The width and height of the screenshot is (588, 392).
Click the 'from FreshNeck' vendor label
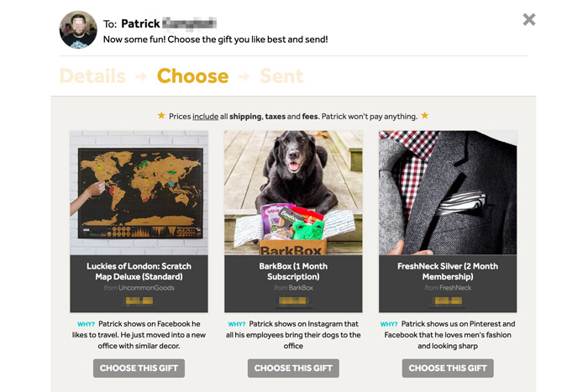[x=448, y=288]
